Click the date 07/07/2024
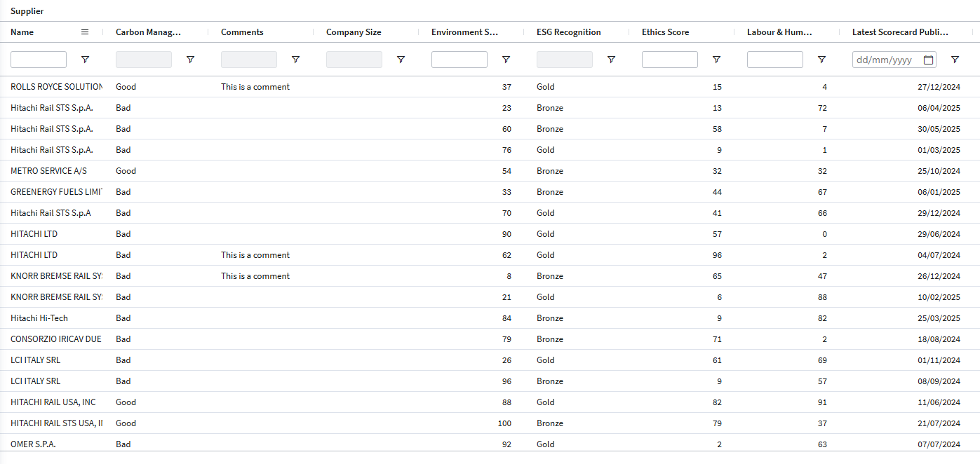The image size is (980, 464). coord(939,444)
